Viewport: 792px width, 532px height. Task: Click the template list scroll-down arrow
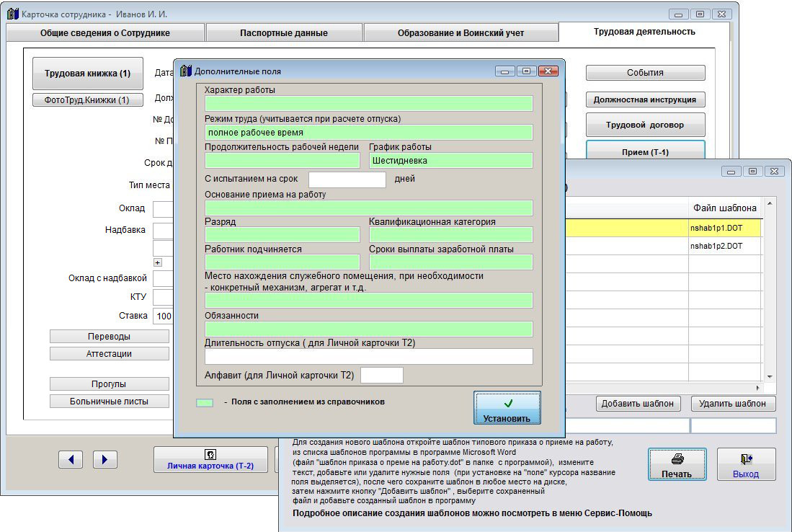[770, 376]
